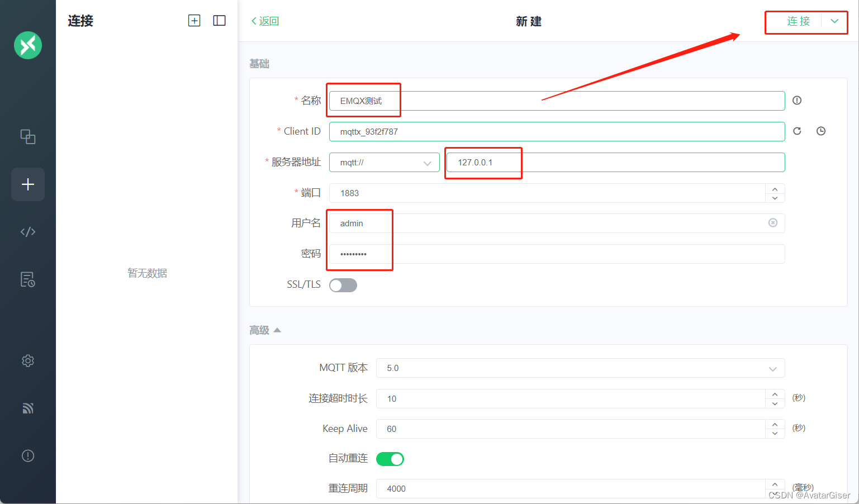Click the 连接 panel title
This screenshot has height=504, width=859.
[x=80, y=21]
